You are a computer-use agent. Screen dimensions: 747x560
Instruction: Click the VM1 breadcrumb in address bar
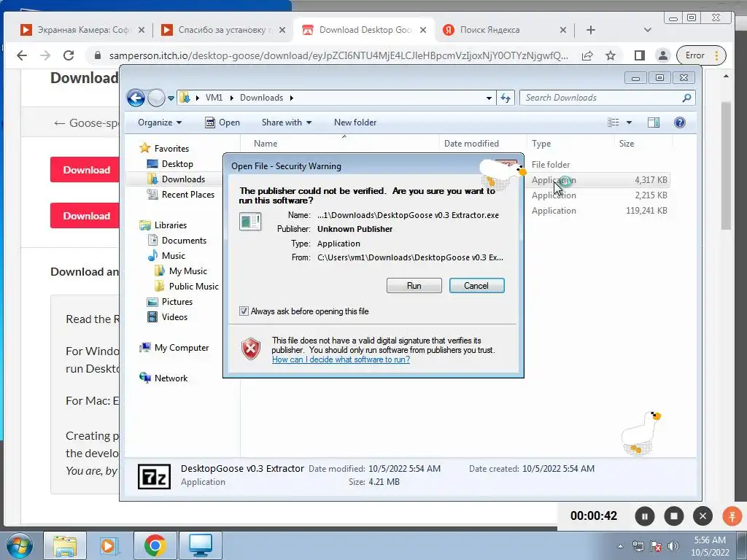click(x=214, y=98)
